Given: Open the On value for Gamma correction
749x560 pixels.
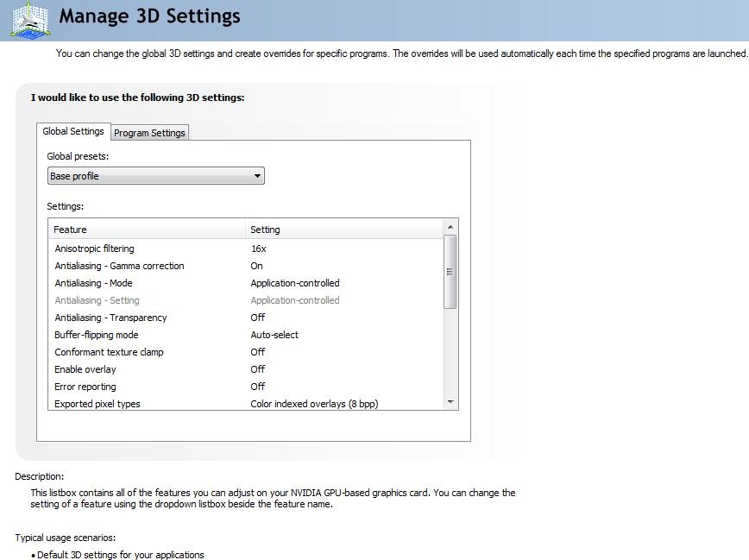Looking at the screenshot, I should [x=256, y=266].
